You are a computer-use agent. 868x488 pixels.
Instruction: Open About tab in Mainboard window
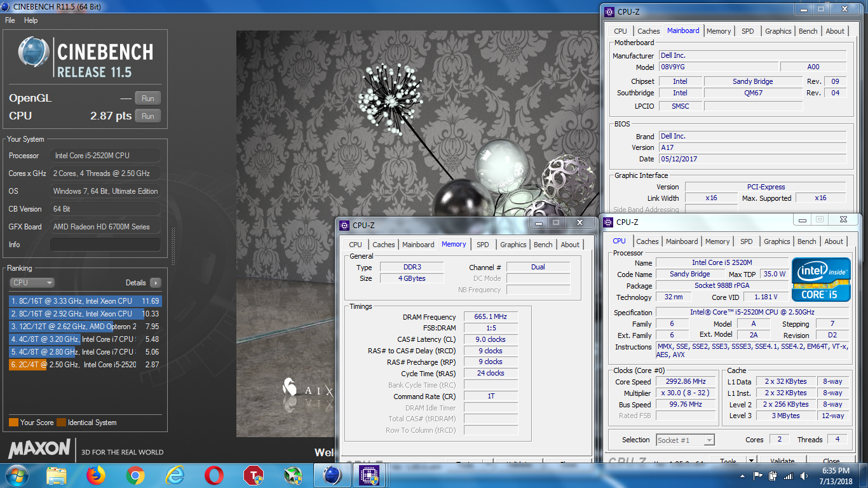[835, 31]
